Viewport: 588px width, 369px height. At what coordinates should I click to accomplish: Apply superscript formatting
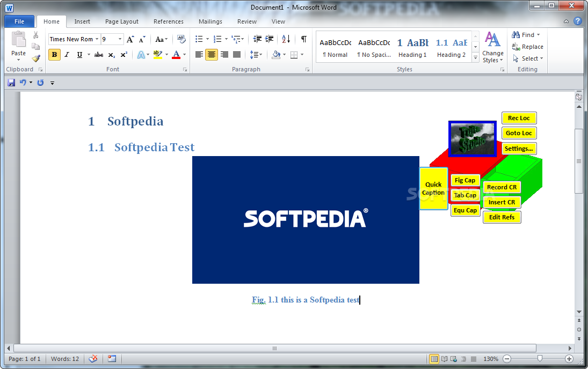[x=124, y=55]
